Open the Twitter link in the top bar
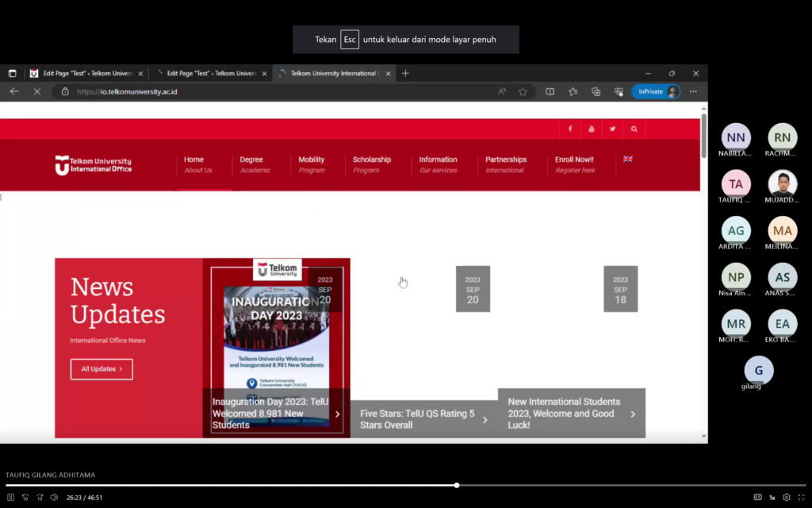The image size is (812, 508). tap(613, 129)
